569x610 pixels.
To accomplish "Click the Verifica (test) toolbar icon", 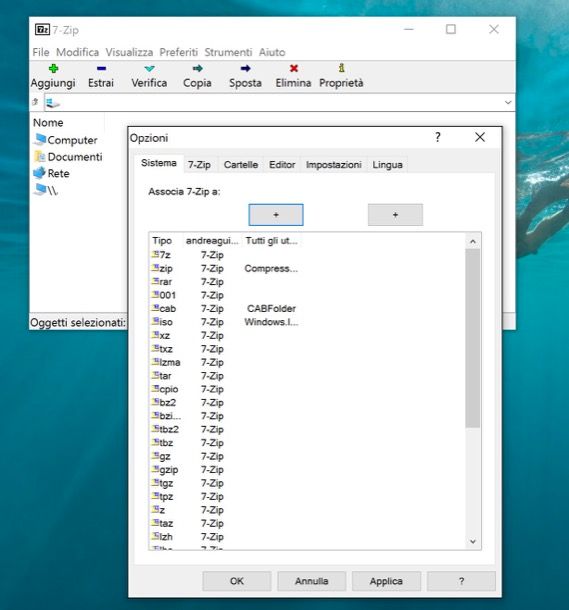I will 149,69.
